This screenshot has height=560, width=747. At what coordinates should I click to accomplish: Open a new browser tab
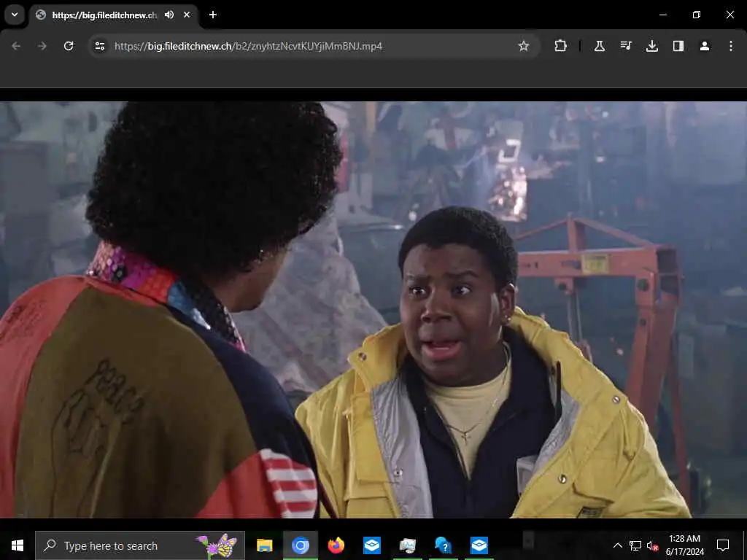[213, 15]
